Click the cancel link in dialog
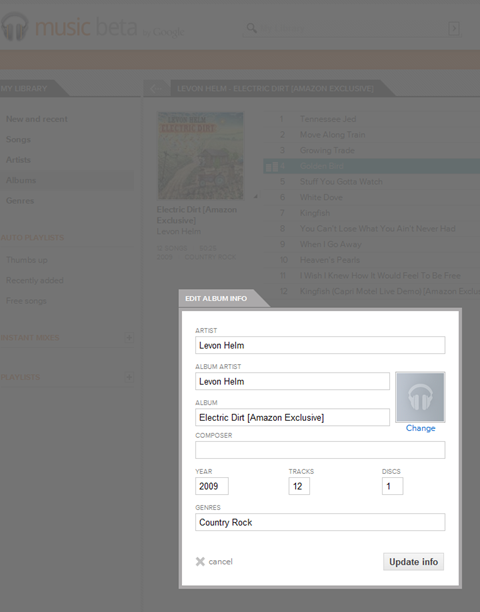Screen dimensions: 480x612 pos(220,562)
